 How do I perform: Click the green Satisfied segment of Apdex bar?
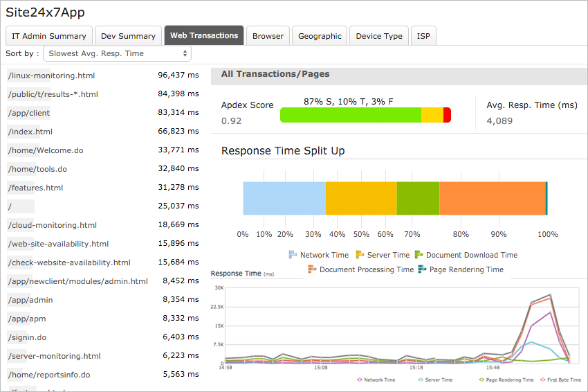351,115
